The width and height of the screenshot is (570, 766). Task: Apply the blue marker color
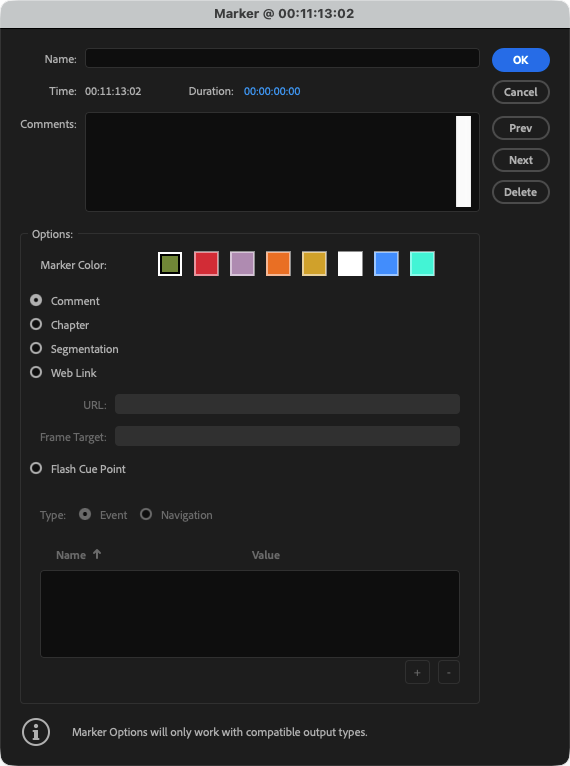(386, 264)
